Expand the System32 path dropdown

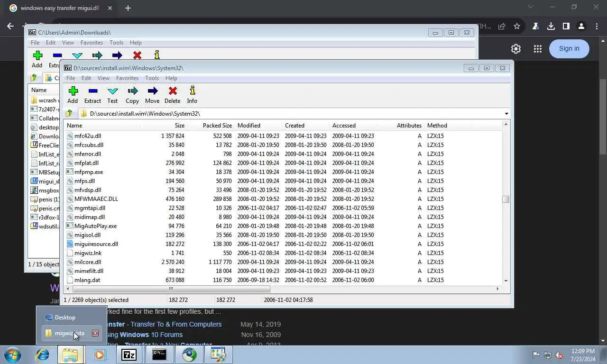click(506, 113)
